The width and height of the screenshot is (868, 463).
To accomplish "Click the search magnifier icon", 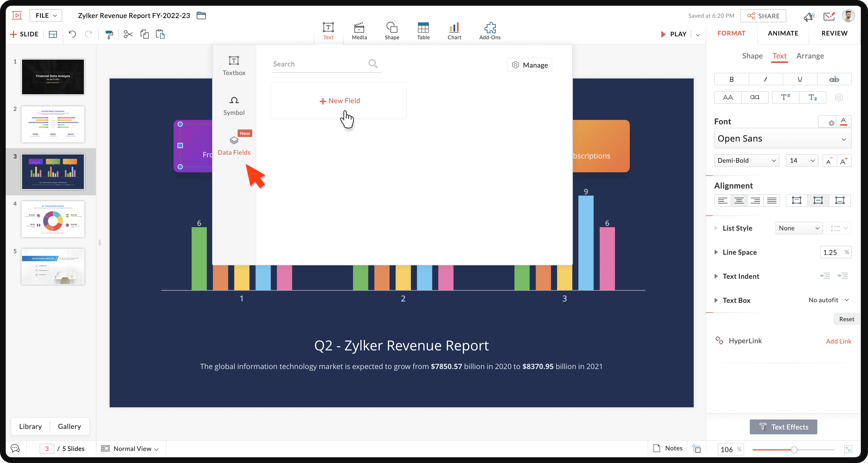I will point(373,63).
